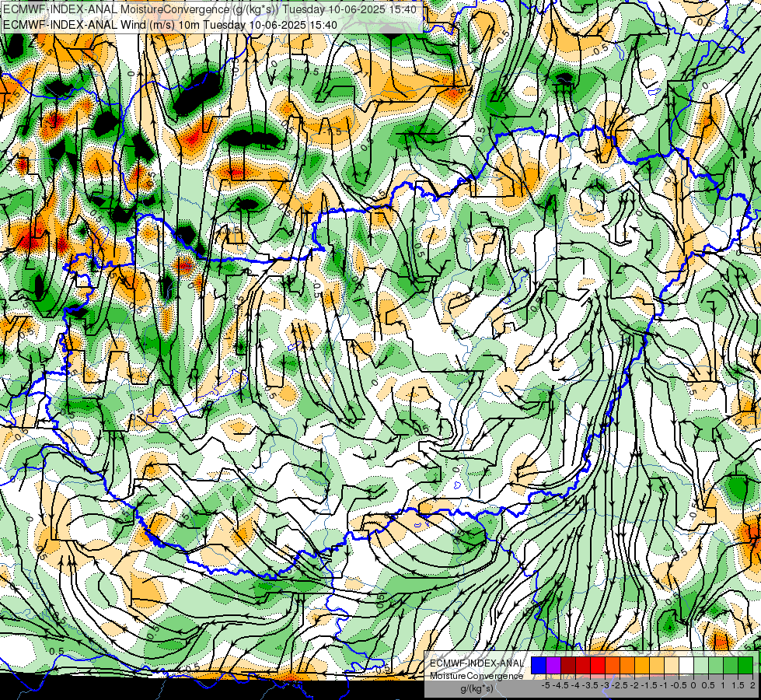The image size is (761, 700).
Task: Click the purple legend color swatch
Action: [553, 666]
